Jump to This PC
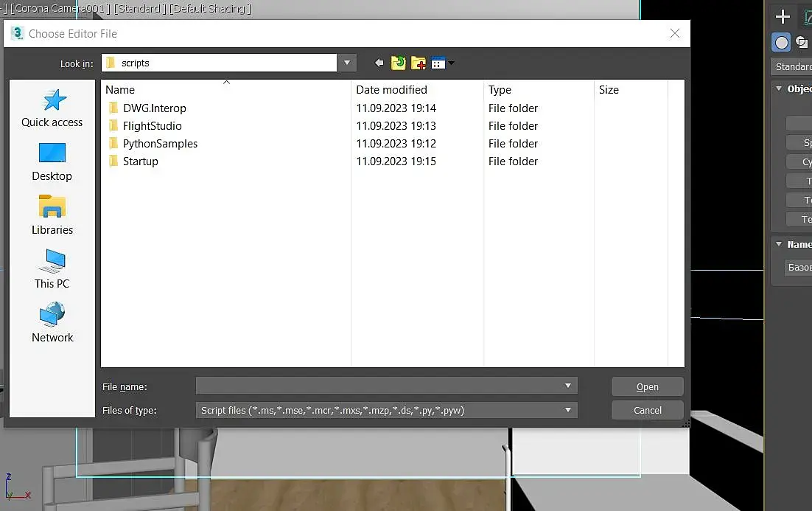Viewport: 812px width, 511px height. (52, 269)
